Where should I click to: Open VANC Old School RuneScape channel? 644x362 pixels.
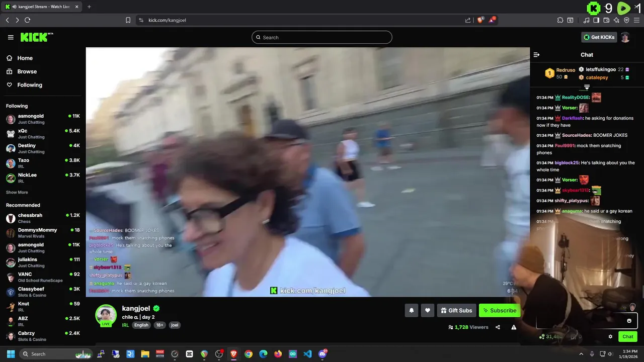pos(43,277)
